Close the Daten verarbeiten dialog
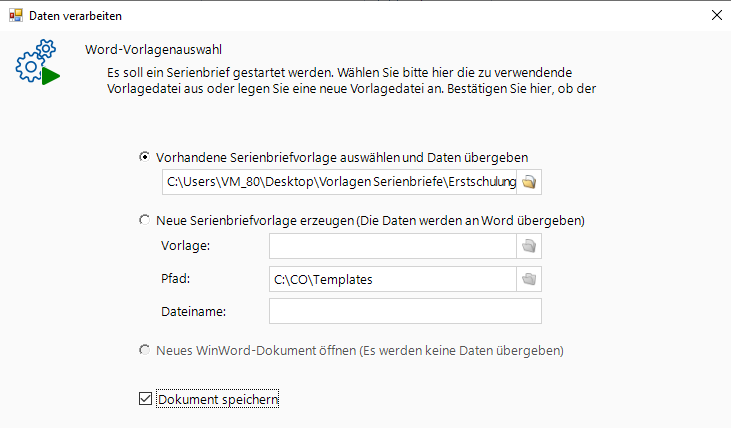731x428 pixels. [715, 15]
